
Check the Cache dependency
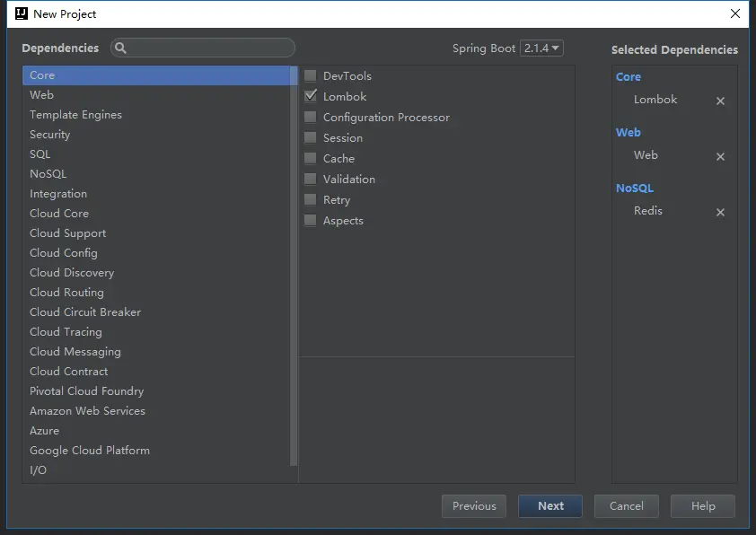(311, 159)
